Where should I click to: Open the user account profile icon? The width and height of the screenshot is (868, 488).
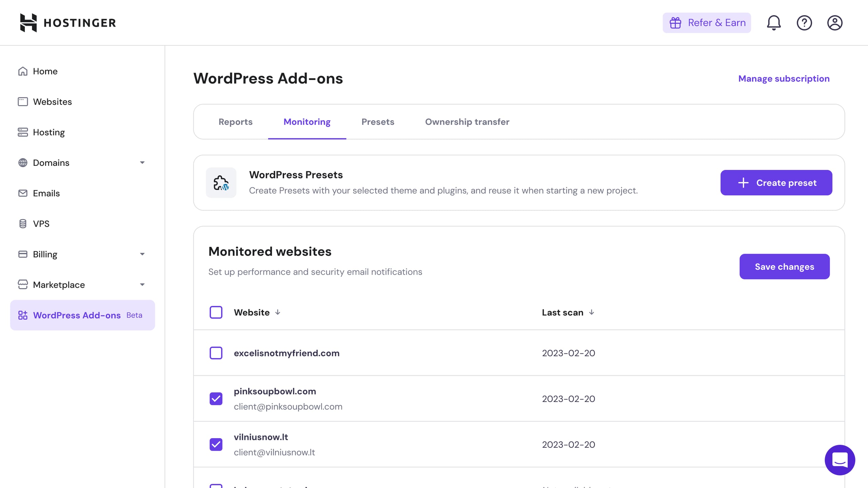point(835,23)
